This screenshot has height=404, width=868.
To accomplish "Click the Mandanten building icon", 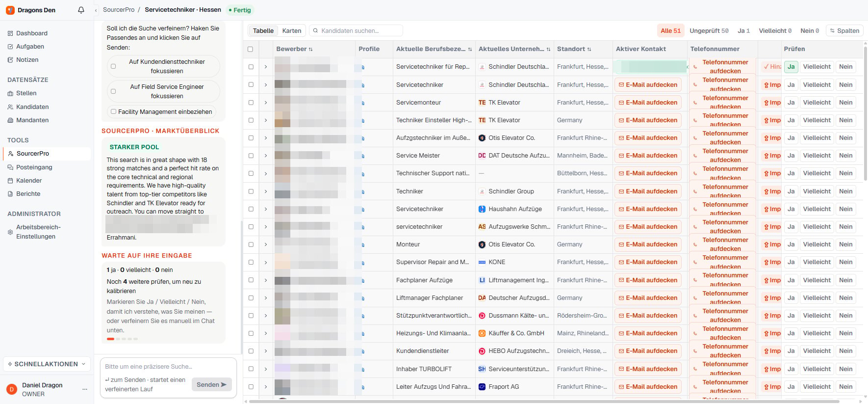I will 10,120.
